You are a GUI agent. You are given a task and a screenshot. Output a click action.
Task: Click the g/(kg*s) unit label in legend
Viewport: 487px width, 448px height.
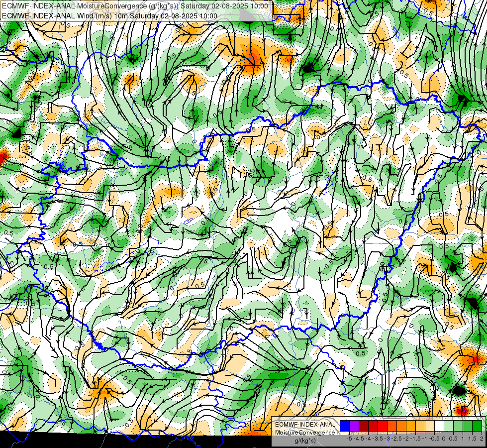tap(305, 441)
